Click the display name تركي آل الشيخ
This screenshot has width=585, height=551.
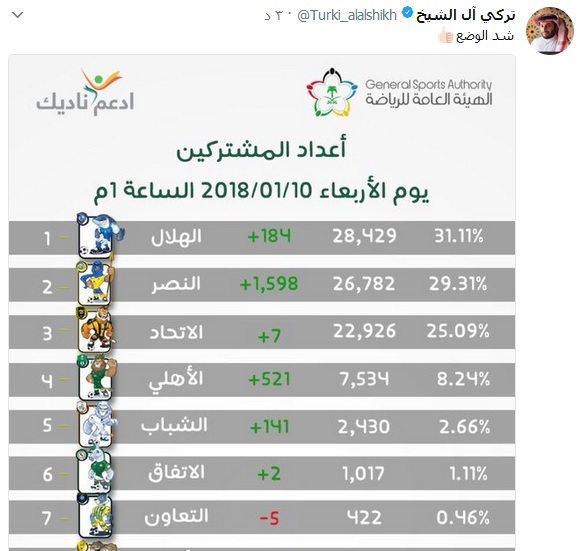point(466,15)
